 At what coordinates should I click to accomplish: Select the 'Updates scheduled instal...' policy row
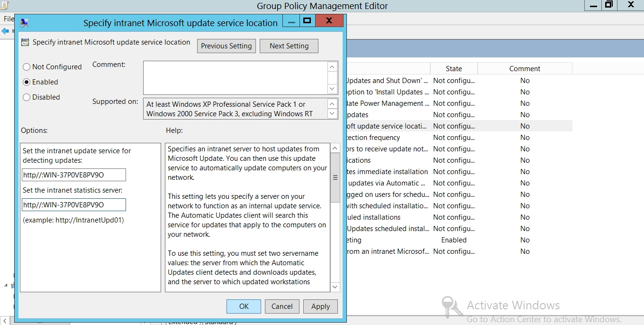(x=459, y=229)
